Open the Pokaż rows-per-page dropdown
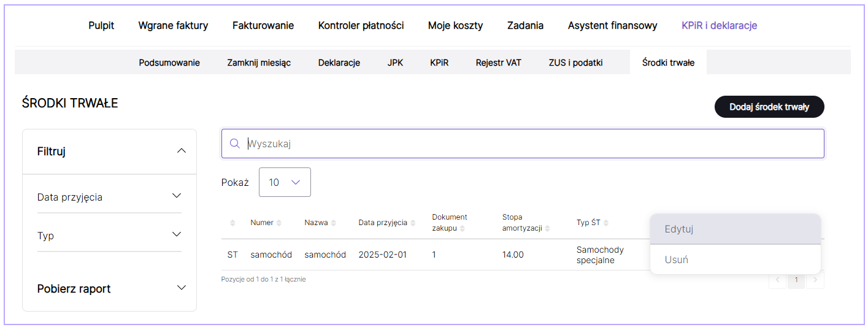Image resolution: width=868 pixels, height=330 pixels. point(285,182)
